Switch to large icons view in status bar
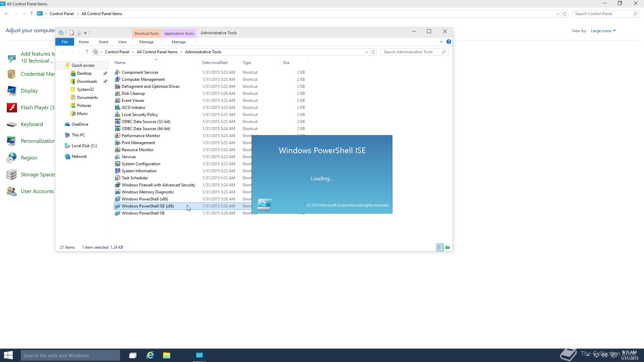 click(x=447, y=247)
